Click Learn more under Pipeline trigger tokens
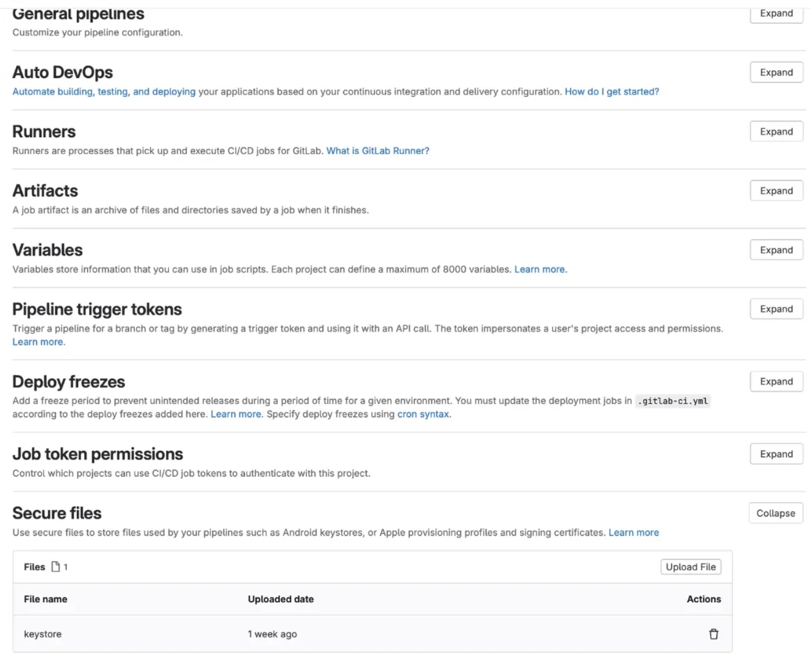810x672 pixels. tap(38, 341)
